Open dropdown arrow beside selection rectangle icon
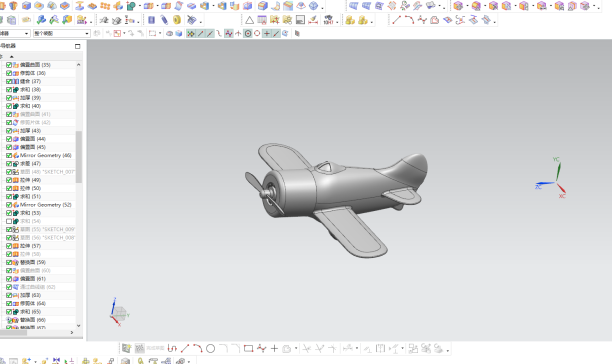This screenshot has width=612, height=364. pyautogui.click(x=160, y=34)
